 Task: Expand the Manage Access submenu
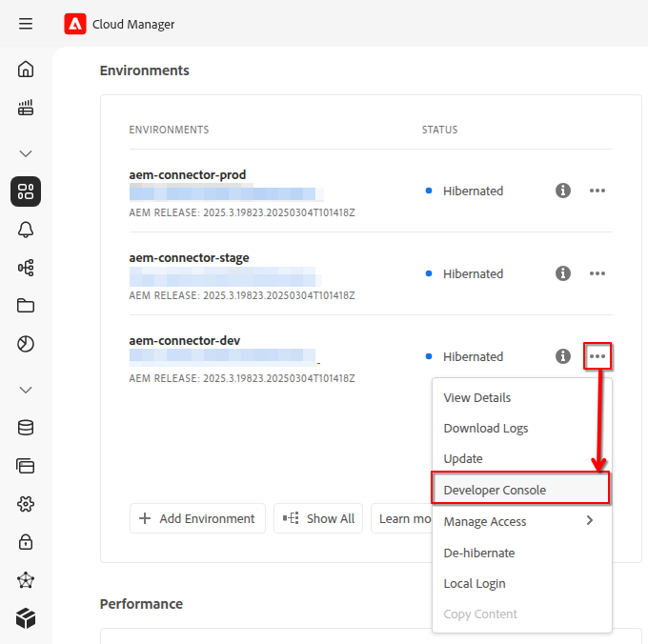pos(521,521)
